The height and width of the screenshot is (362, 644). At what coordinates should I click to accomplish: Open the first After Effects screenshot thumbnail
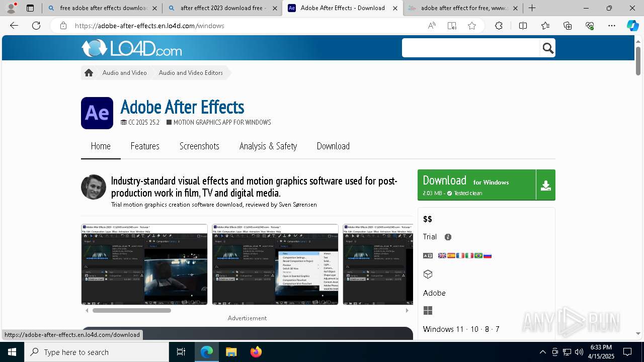tap(144, 264)
